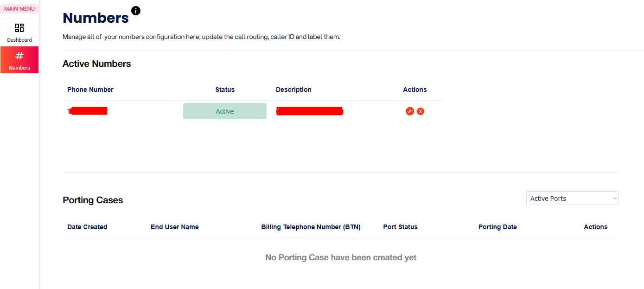Select the MAIN MENU label
This screenshot has width=644, height=289.
pyautogui.click(x=19, y=9)
